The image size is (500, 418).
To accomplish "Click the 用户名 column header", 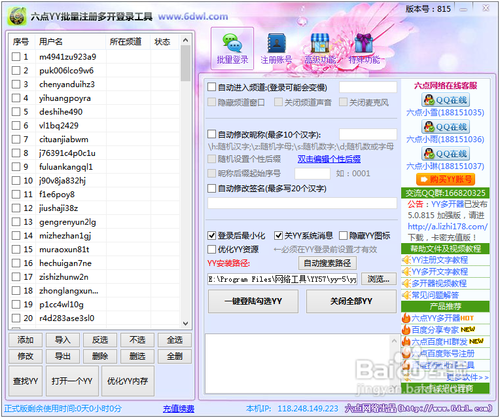I will click(x=71, y=42).
